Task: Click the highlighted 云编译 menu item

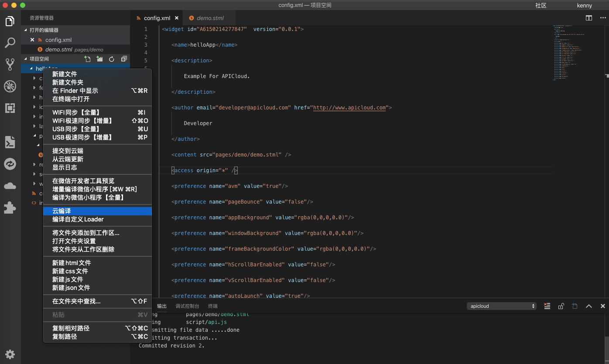Action: pos(98,211)
